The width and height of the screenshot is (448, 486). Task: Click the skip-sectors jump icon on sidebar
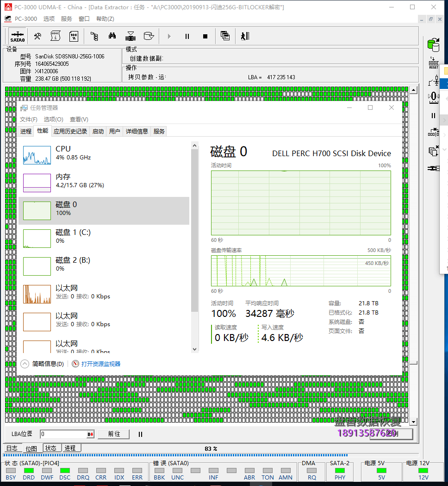pos(434,133)
